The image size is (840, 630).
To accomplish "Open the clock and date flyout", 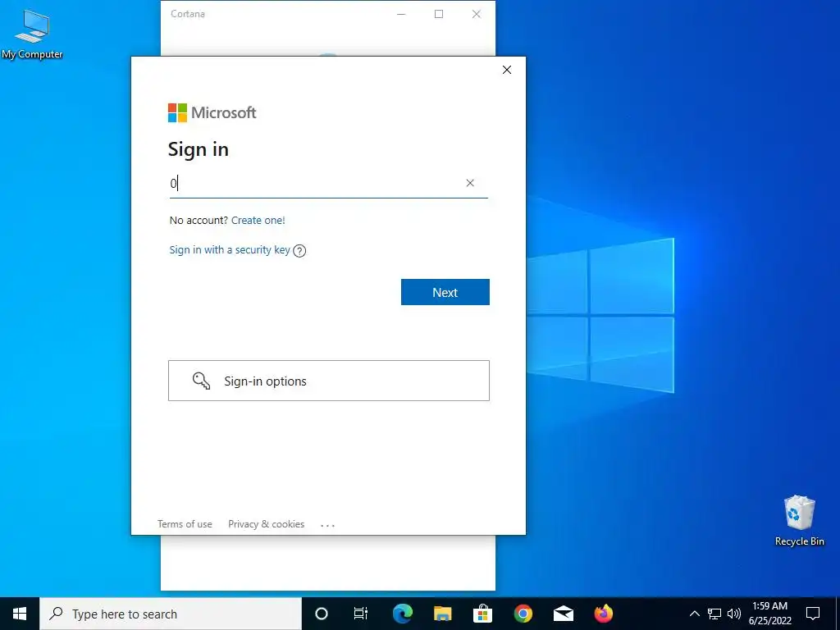I will 769,614.
